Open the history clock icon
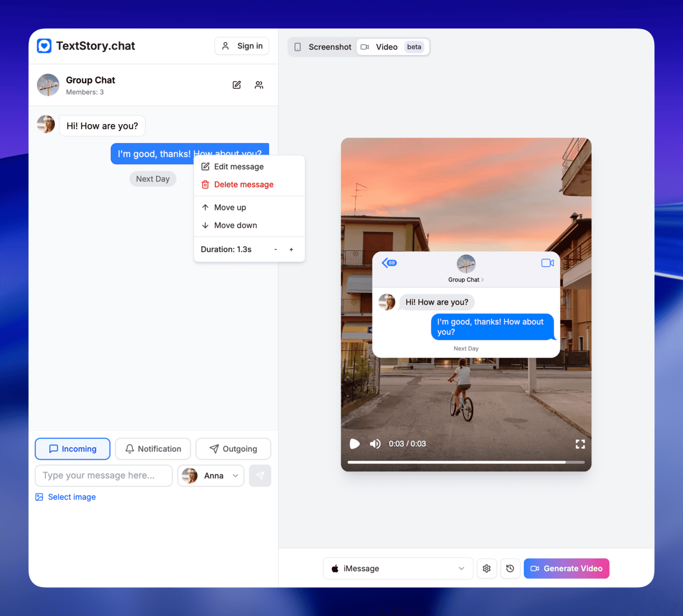The height and width of the screenshot is (616, 683). 510,568
